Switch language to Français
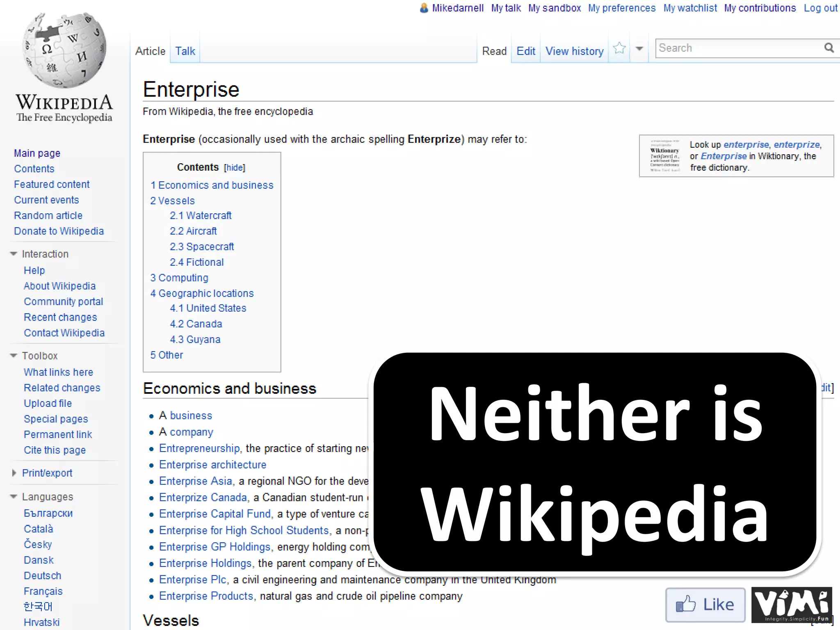 pos(43,591)
